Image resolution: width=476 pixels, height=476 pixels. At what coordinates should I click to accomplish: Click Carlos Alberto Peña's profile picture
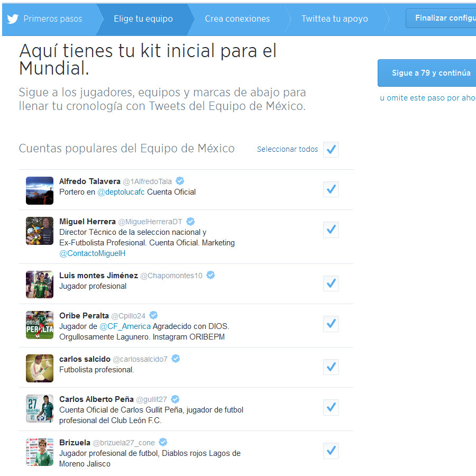click(x=39, y=409)
